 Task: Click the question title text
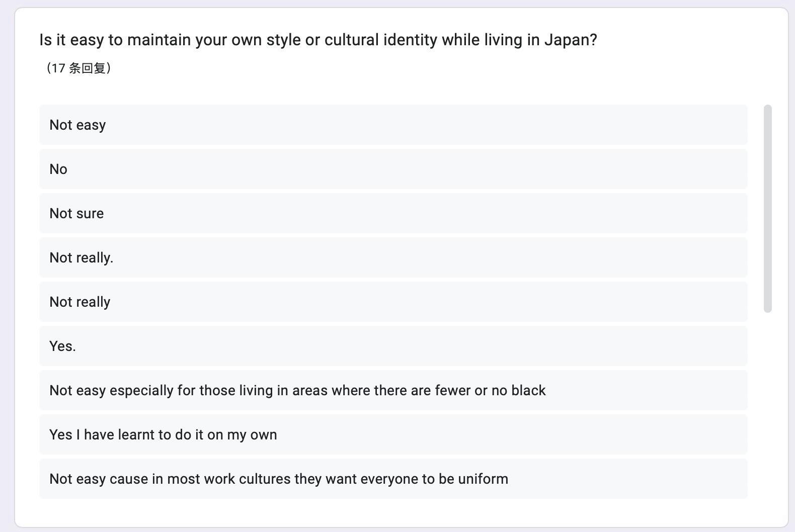318,39
